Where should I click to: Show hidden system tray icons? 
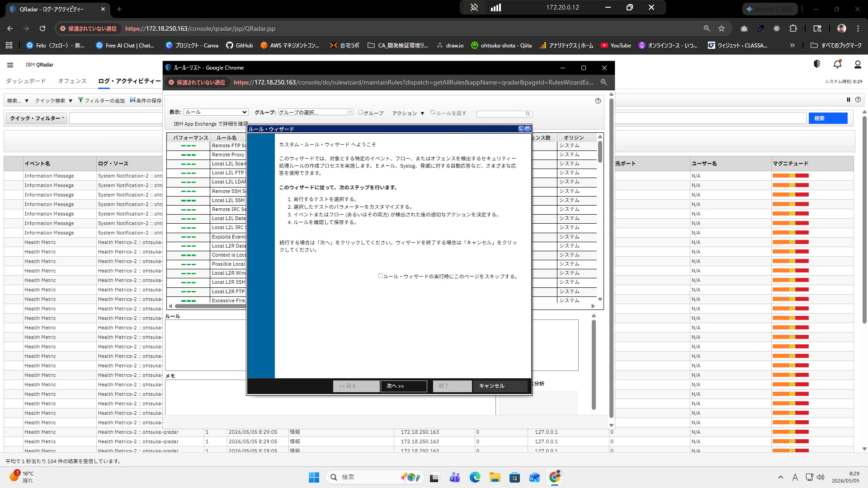tap(780, 477)
